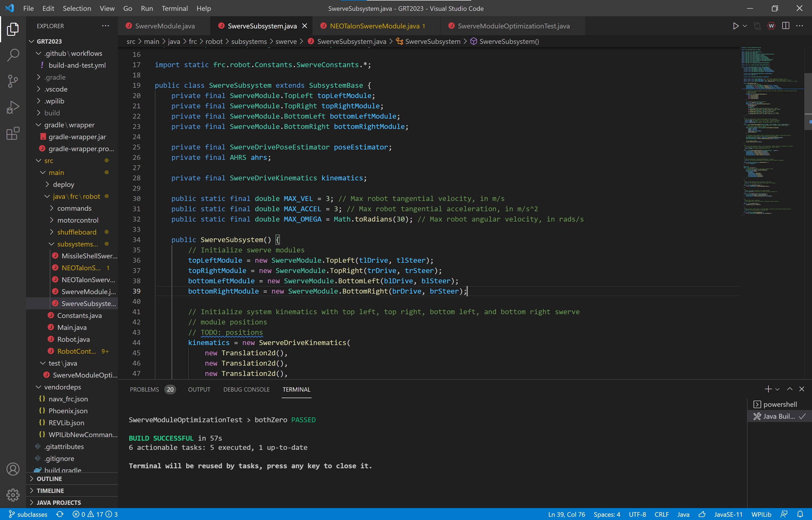Maximize the terminal panel size
Screen dimensions: 812x520
click(790, 389)
